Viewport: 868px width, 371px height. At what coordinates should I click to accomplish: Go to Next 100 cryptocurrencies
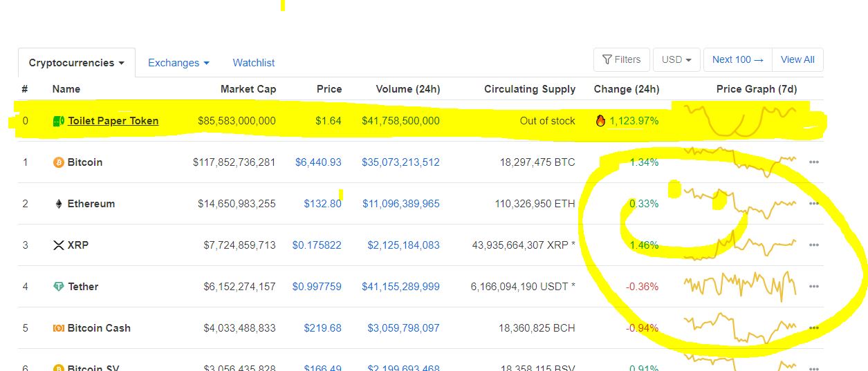(x=737, y=59)
